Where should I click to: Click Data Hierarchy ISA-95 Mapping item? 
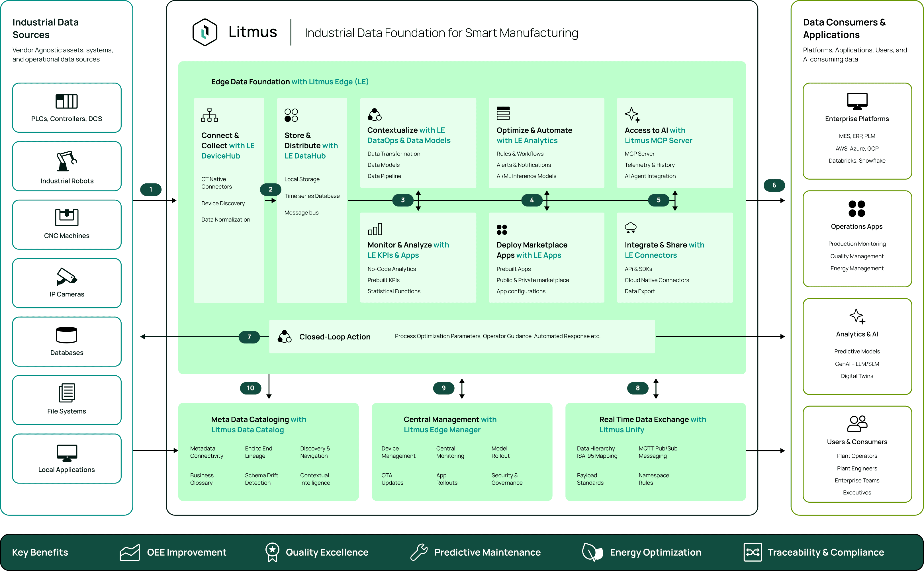pos(597,452)
